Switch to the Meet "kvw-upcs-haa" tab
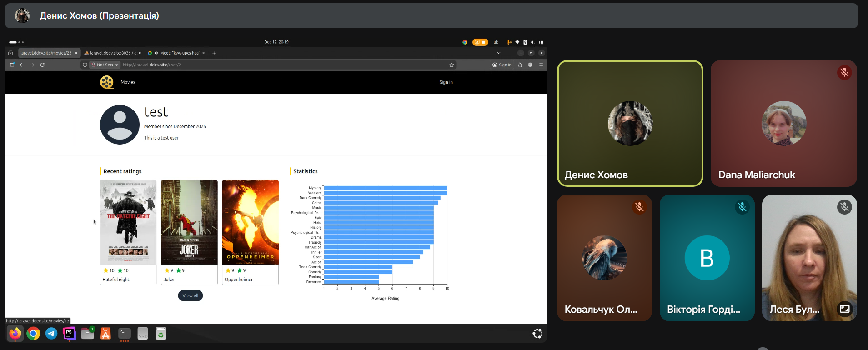The height and width of the screenshot is (350, 868). [177, 53]
